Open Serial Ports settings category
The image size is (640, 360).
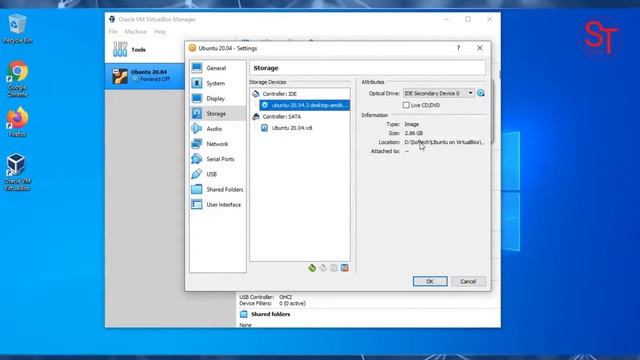(x=218, y=159)
